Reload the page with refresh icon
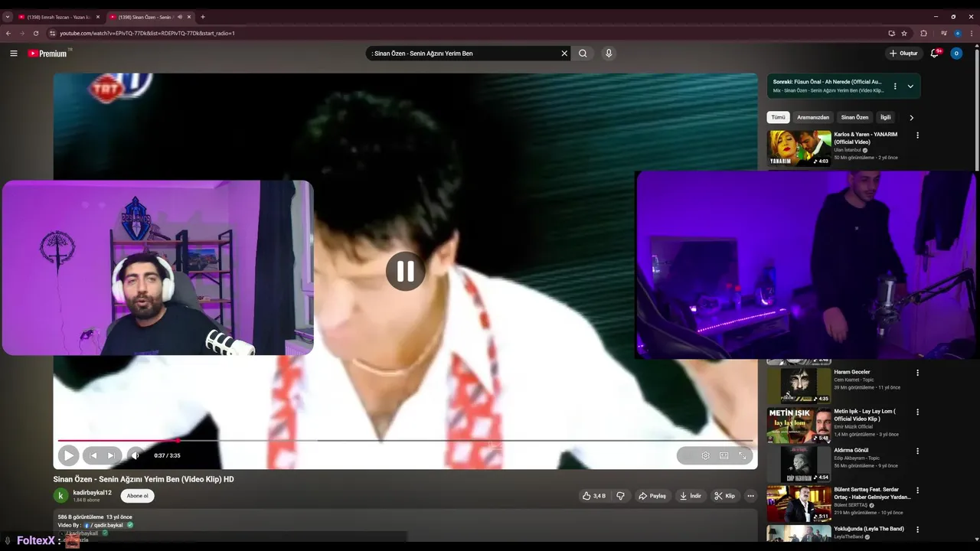 (35, 33)
